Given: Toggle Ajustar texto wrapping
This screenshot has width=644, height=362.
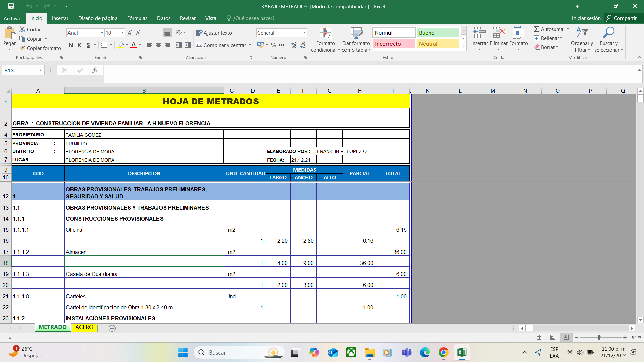Looking at the screenshot, I should tap(214, 33).
